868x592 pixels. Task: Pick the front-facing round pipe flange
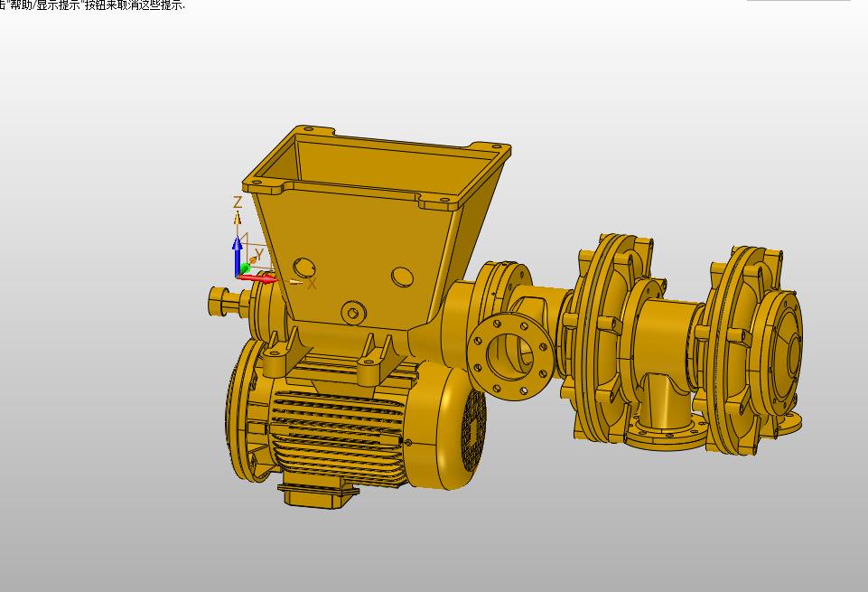click(509, 356)
